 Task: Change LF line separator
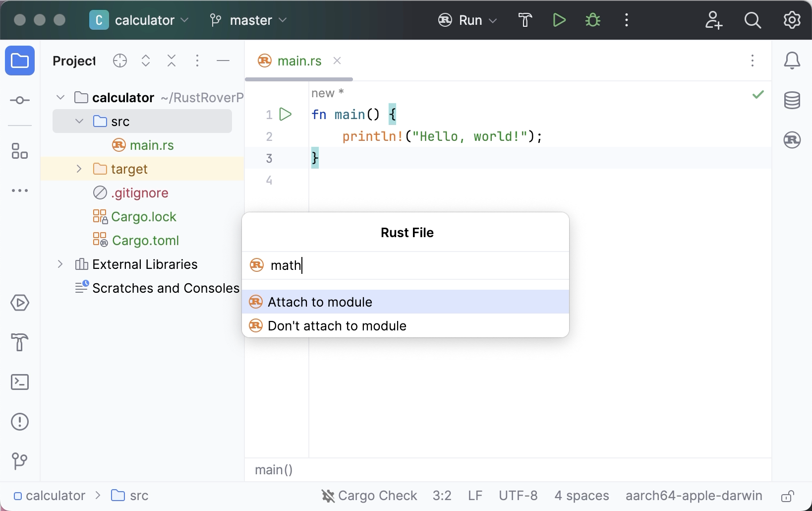[x=475, y=496]
